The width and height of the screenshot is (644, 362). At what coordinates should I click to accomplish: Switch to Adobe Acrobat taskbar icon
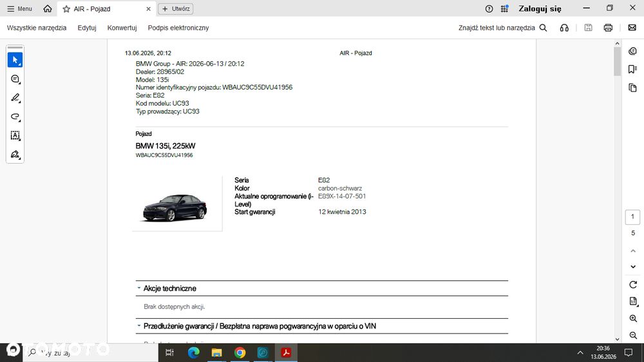(x=286, y=352)
